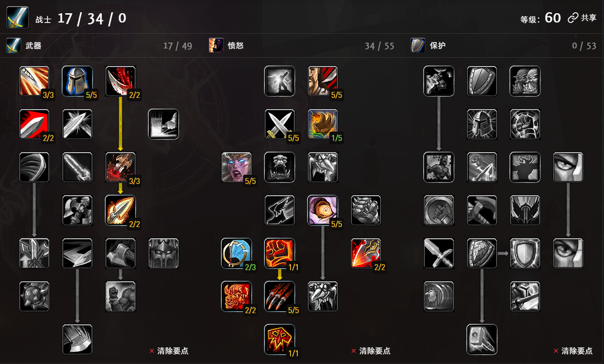Select the Fury talent ranked 2/3
The height and width of the screenshot is (364, 604).
coord(237,253)
